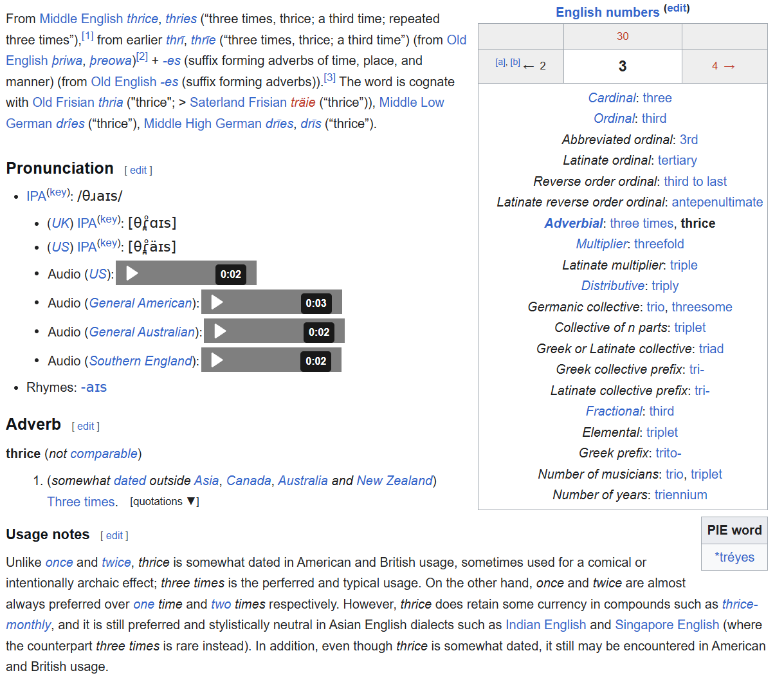Open the General Australian accent link
Screen dimensions: 784x680
point(141,332)
